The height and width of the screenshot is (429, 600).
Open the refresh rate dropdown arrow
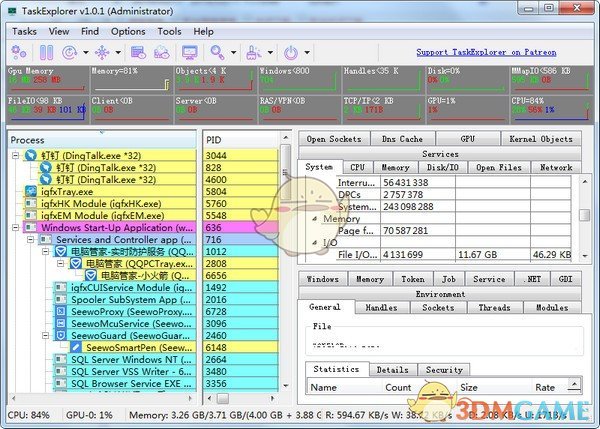click(86, 52)
